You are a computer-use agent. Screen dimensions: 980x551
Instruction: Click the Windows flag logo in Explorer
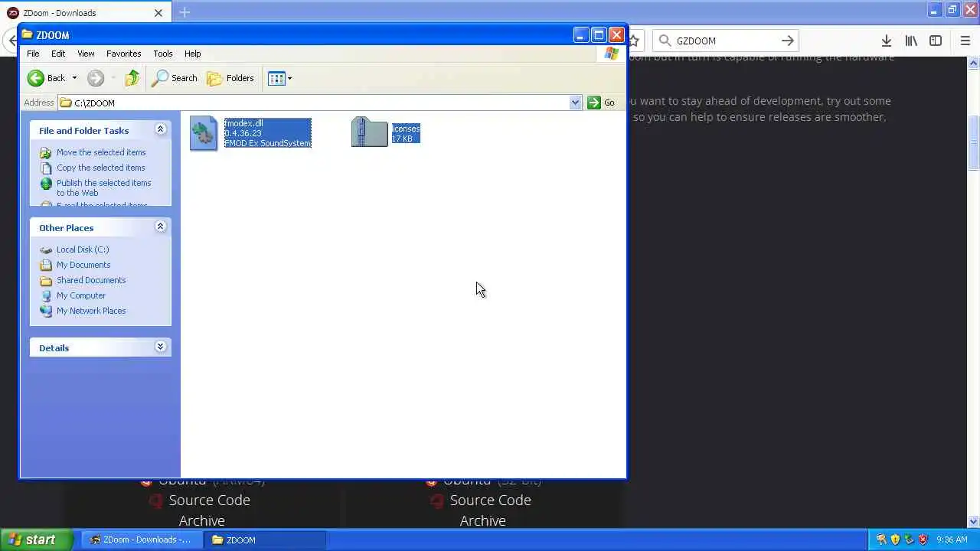coord(611,54)
